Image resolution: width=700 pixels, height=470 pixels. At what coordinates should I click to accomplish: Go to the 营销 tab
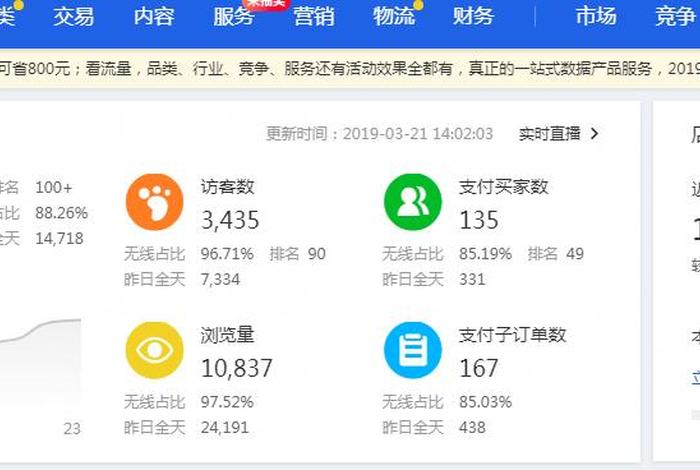(x=314, y=17)
